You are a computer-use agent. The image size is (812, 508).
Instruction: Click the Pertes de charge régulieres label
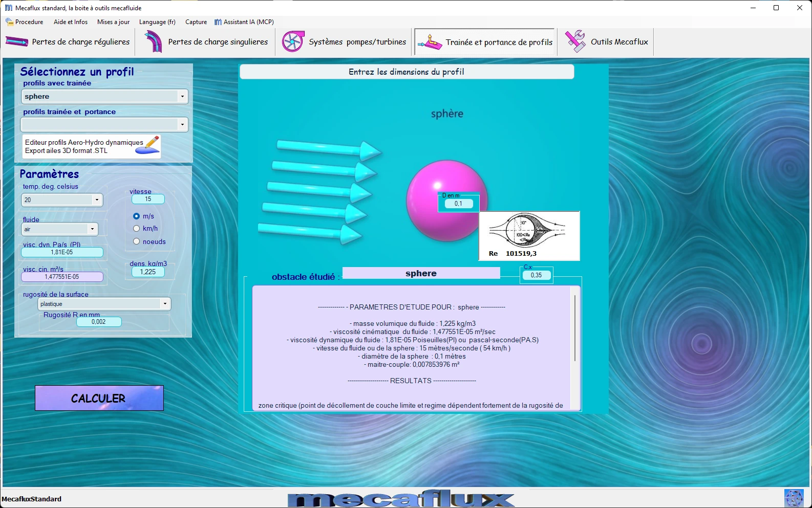pos(81,42)
